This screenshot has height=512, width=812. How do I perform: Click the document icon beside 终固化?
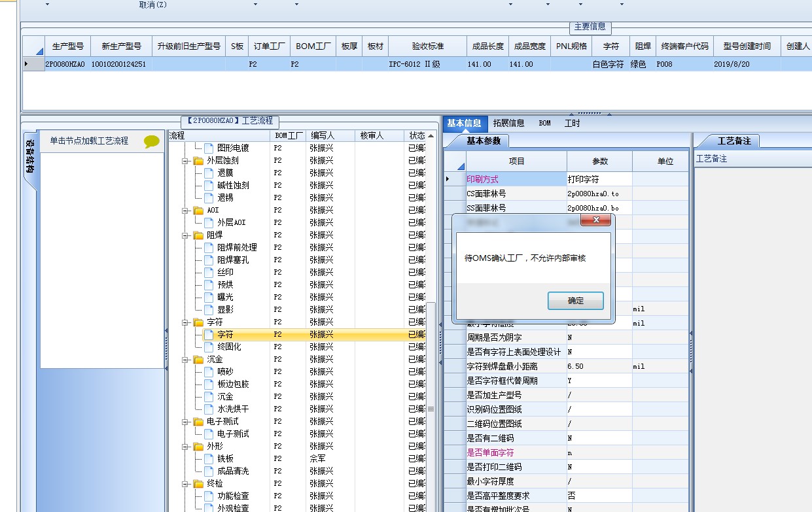(209, 347)
